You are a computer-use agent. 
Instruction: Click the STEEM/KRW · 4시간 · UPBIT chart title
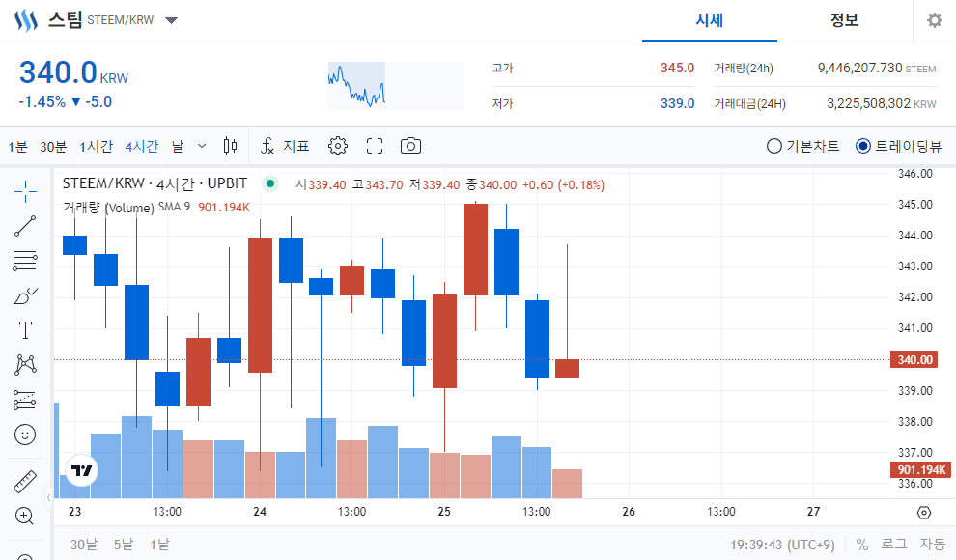click(155, 183)
